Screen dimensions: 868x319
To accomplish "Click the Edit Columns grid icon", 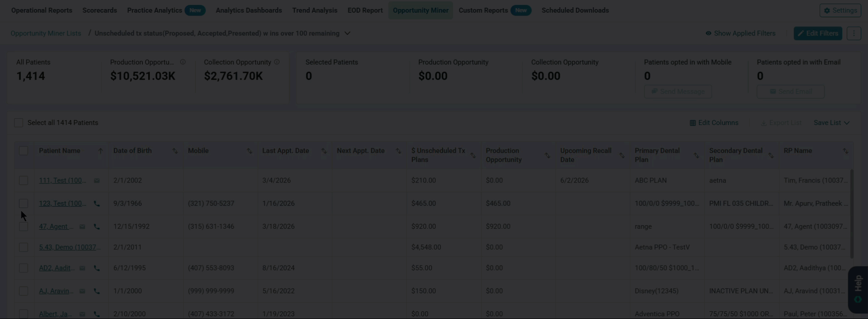I will point(692,123).
